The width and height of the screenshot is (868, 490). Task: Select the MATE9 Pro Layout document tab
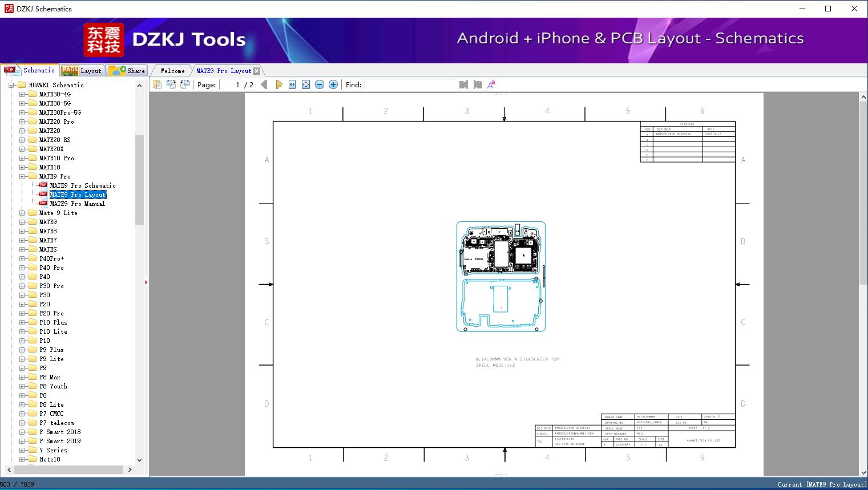(x=224, y=71)
